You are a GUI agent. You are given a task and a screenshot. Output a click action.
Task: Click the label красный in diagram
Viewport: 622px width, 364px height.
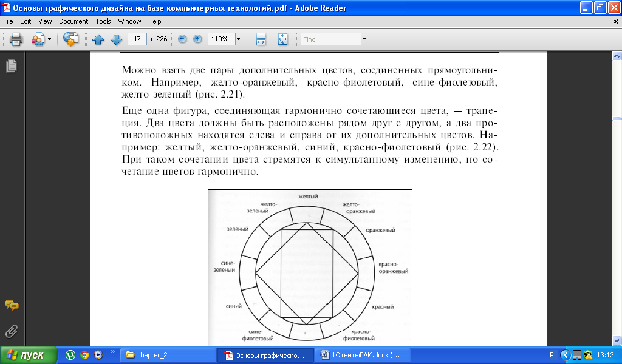point(383,306)
